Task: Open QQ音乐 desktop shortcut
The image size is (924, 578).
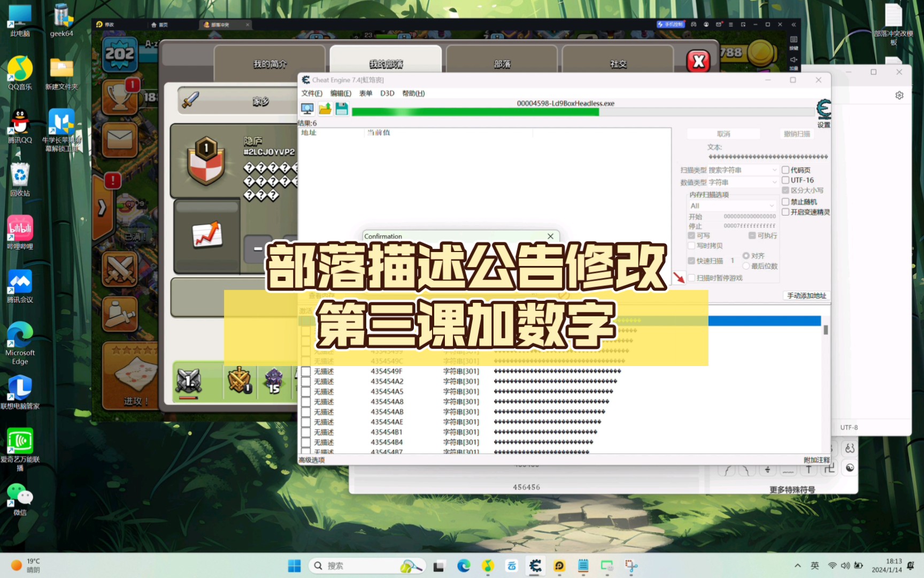Action: click(x=20, y=73)
